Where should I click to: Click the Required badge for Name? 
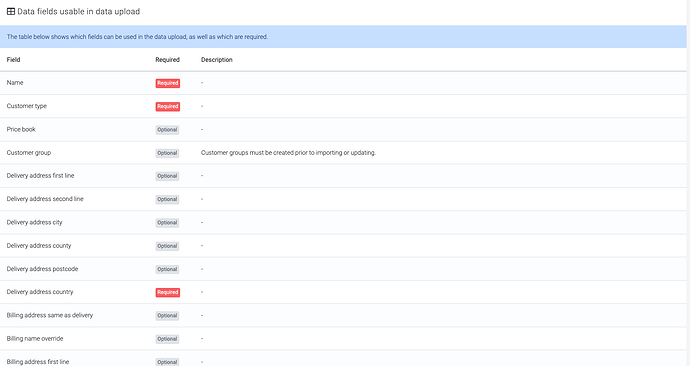pyautogui.click(x=168, y=83)
